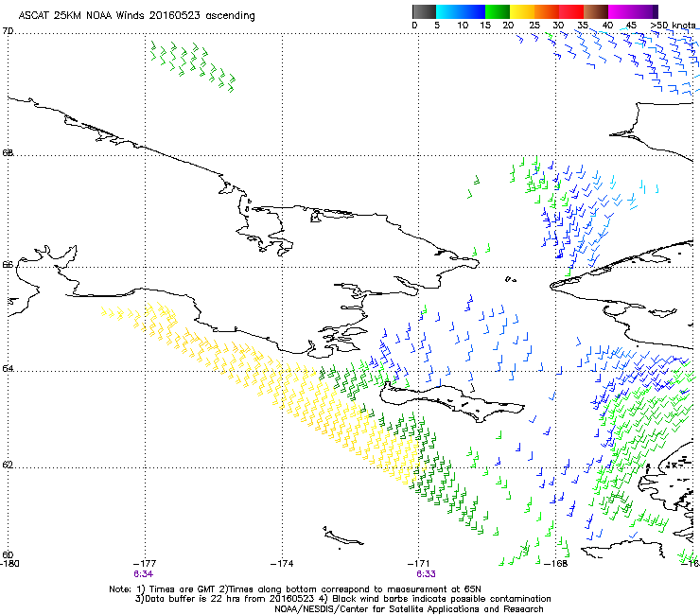Click the note line starting 'Note: 1) Times are GMT'
Viewport: 700px width, 615px height.
point(295,589)
